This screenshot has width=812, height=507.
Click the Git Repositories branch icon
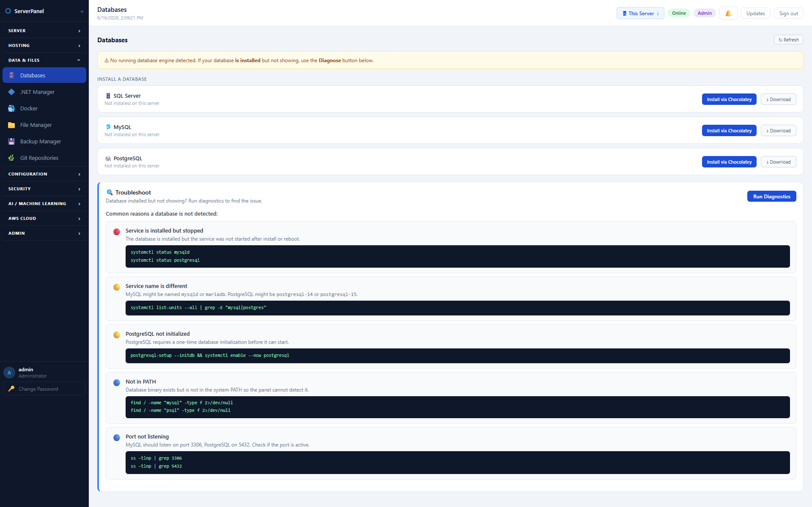coord(11,158)
